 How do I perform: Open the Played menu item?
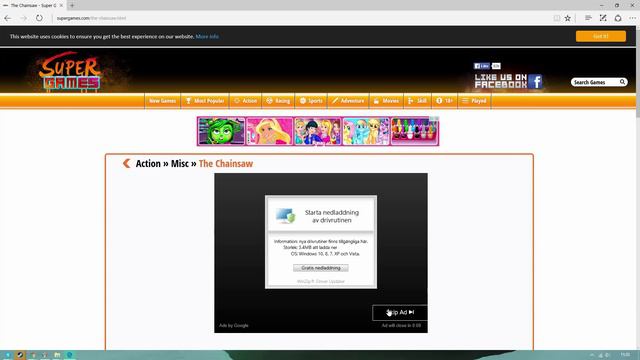coord(475,101)
